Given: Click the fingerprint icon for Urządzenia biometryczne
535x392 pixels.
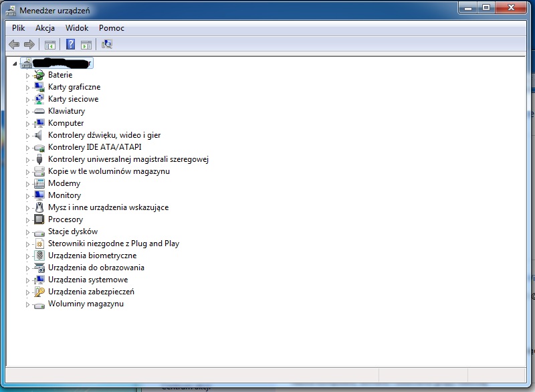Looking at the screenshot, I should coord(39,256).
